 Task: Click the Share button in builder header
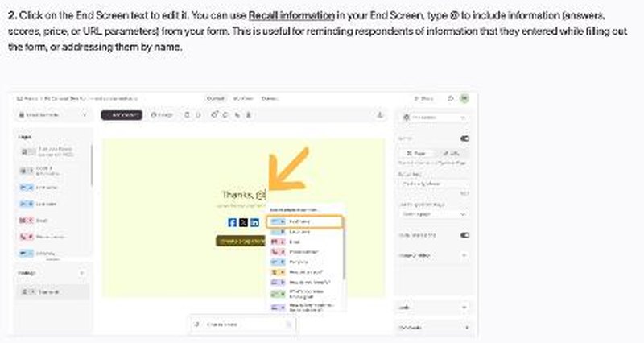tap(423, 98)
